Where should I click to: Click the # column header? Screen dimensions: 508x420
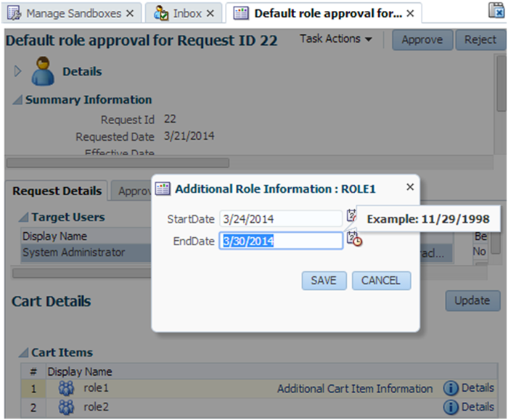[33, 371]
